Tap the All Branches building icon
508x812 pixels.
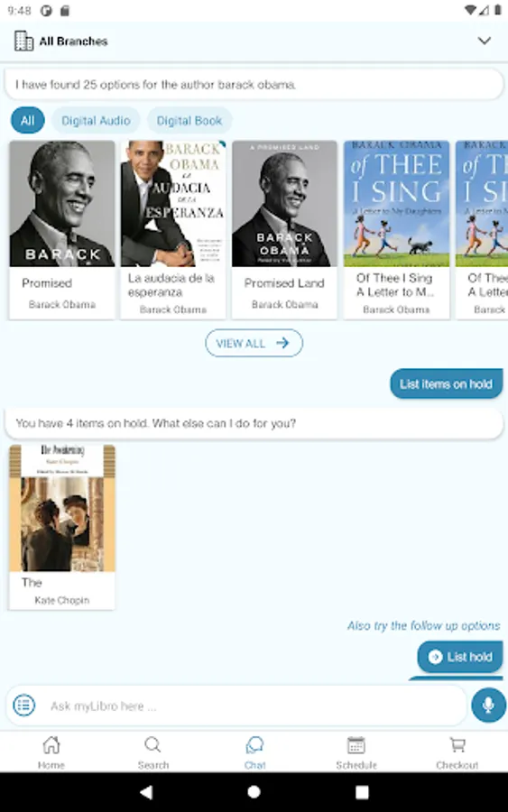pyautogui.click(x=23, y=41)
